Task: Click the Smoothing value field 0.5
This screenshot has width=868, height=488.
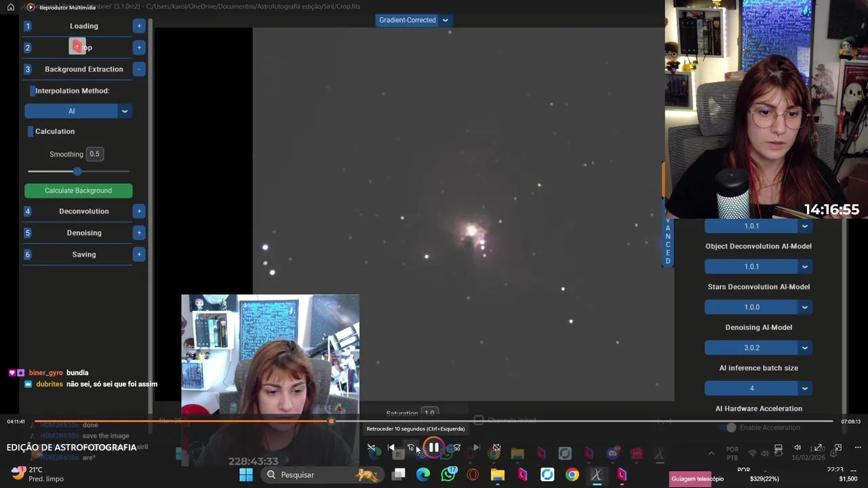Action: [94, 154]
